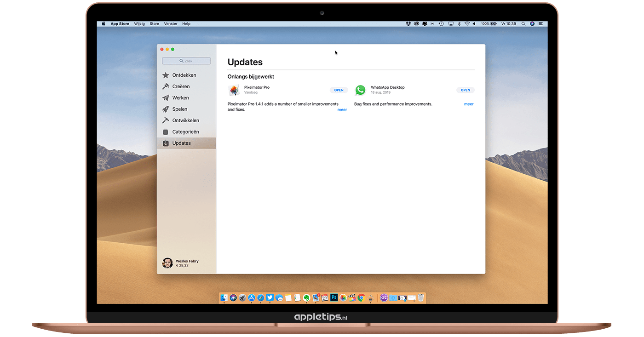Screen dimensions: 644x337
Task: Open the Bluetooth status menu
Action: point(459,23)
